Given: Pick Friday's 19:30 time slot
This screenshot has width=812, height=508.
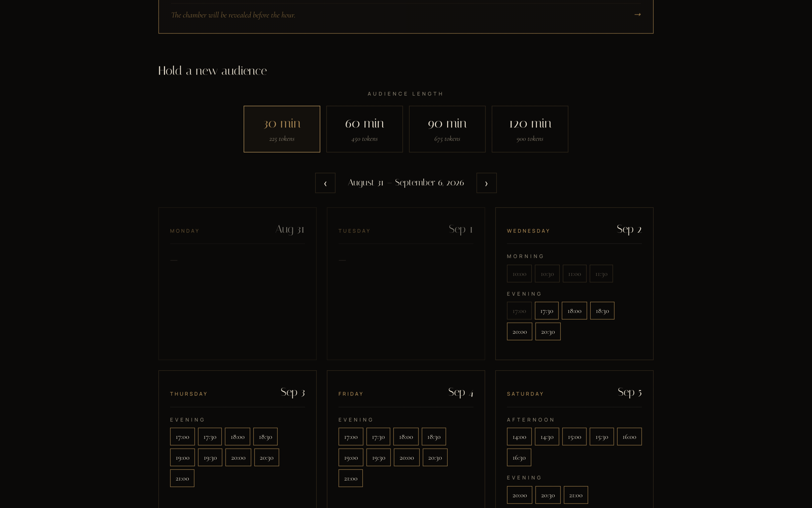Looking at the screenshot, I should pos(379,458).
